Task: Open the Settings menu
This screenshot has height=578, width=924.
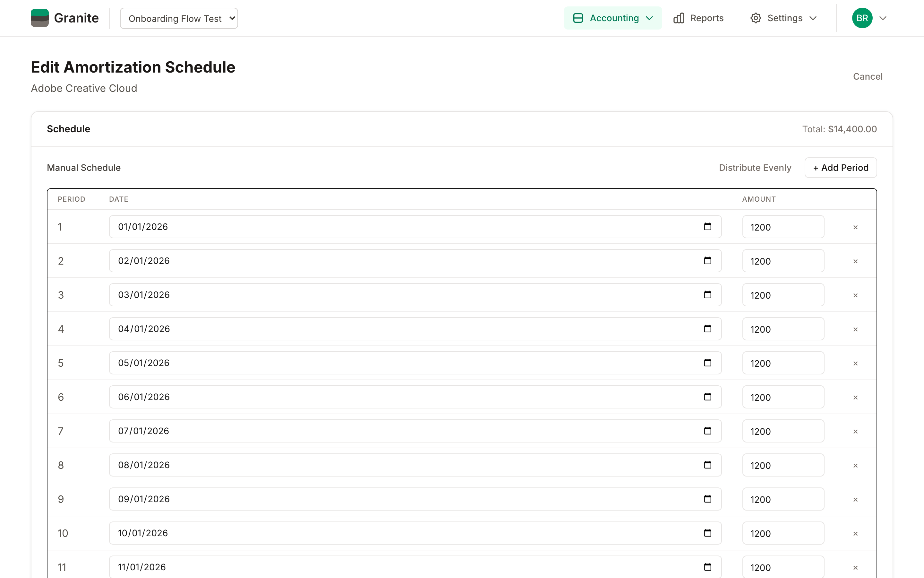Action: 783,18
